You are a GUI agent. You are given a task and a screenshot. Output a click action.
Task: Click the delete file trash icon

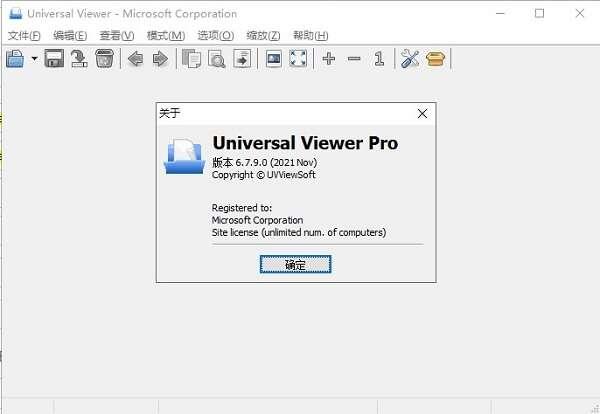coord(104,59)
